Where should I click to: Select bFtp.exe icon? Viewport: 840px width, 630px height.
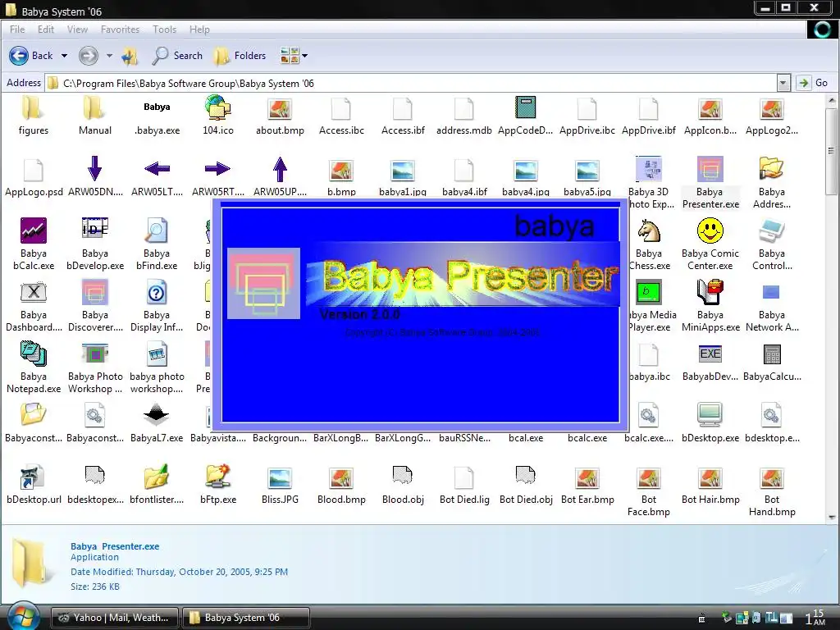point(218,477)
